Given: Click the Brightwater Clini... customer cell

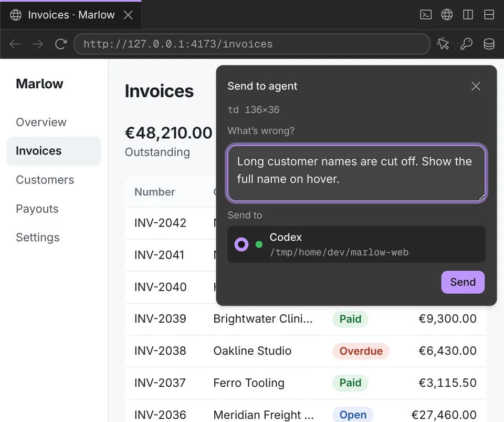Looking at the screenshot, I should click(x=263, y=319).
